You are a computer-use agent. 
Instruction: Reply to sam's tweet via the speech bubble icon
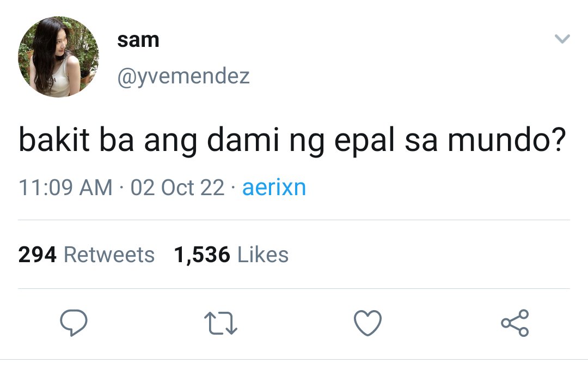tap(74, 323)
